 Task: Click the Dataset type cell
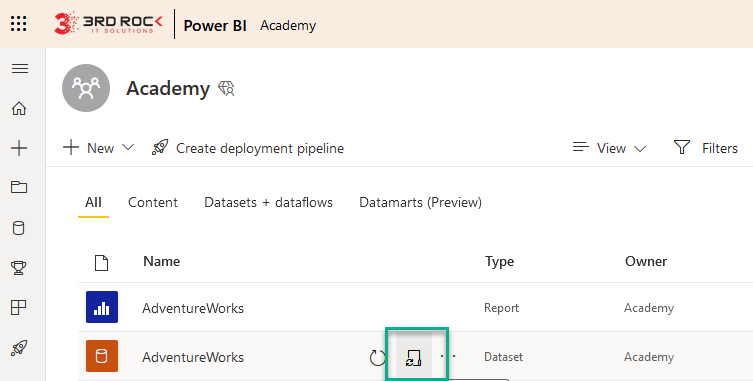(503, 357)
